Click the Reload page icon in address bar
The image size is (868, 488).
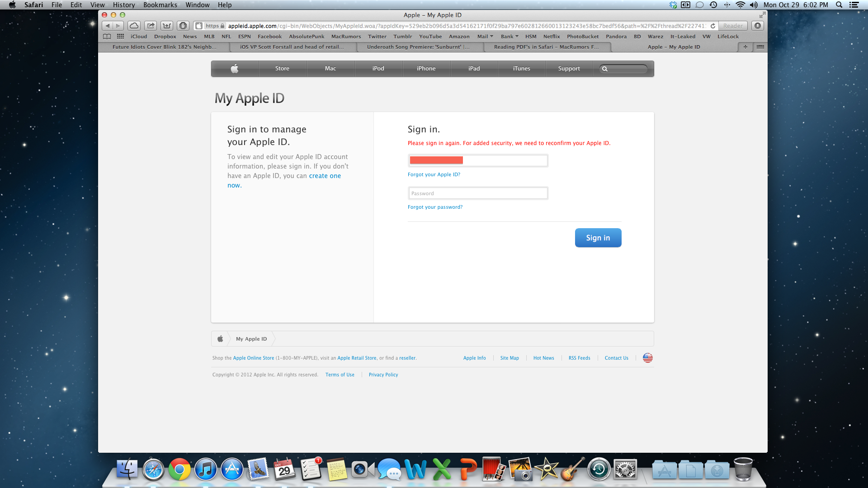[713, 26]
